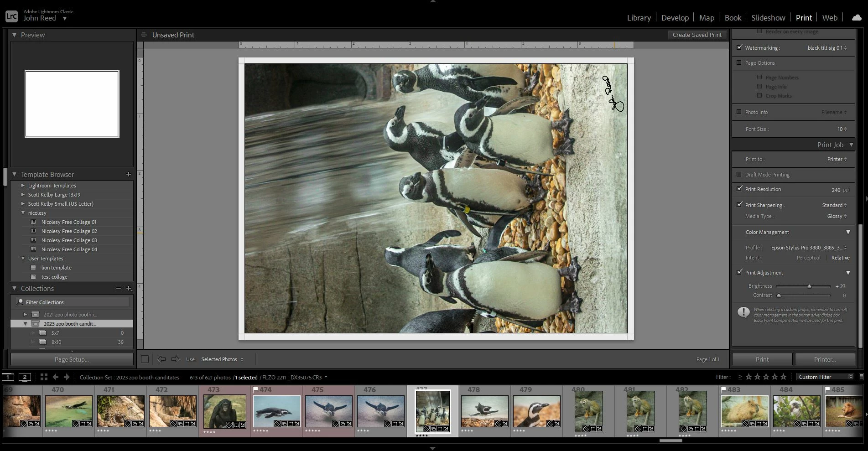Image resolution: width=868 pixels, height=451 pixels.
Task: Open grid view from the filmstrip bar
Action: 44,377
